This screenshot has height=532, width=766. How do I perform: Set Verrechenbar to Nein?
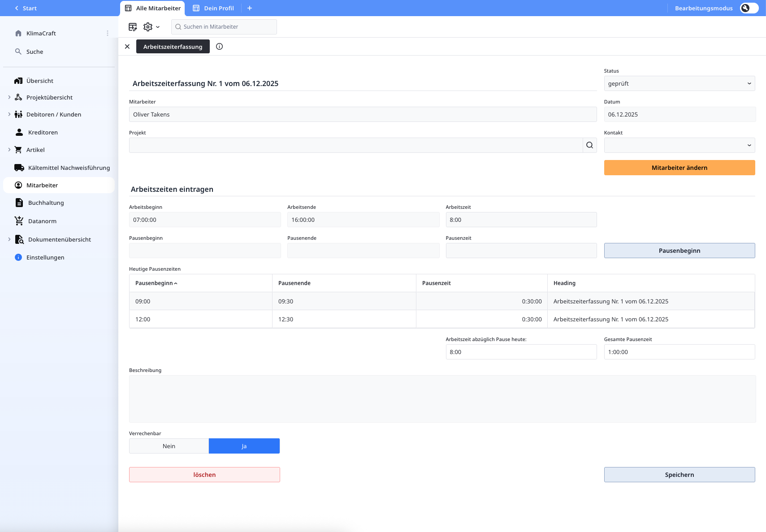169,446
